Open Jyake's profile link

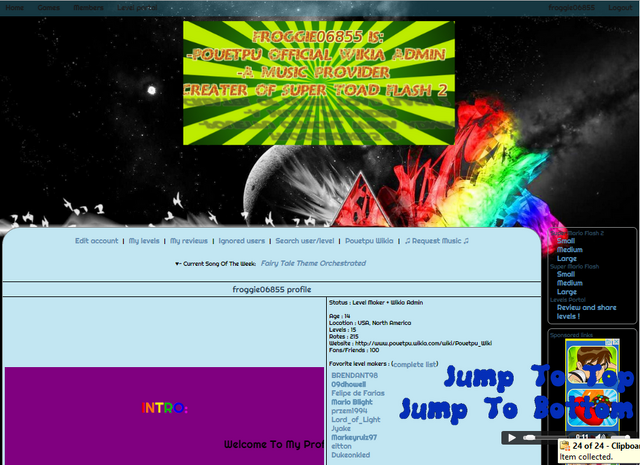(x=341, y=429)
